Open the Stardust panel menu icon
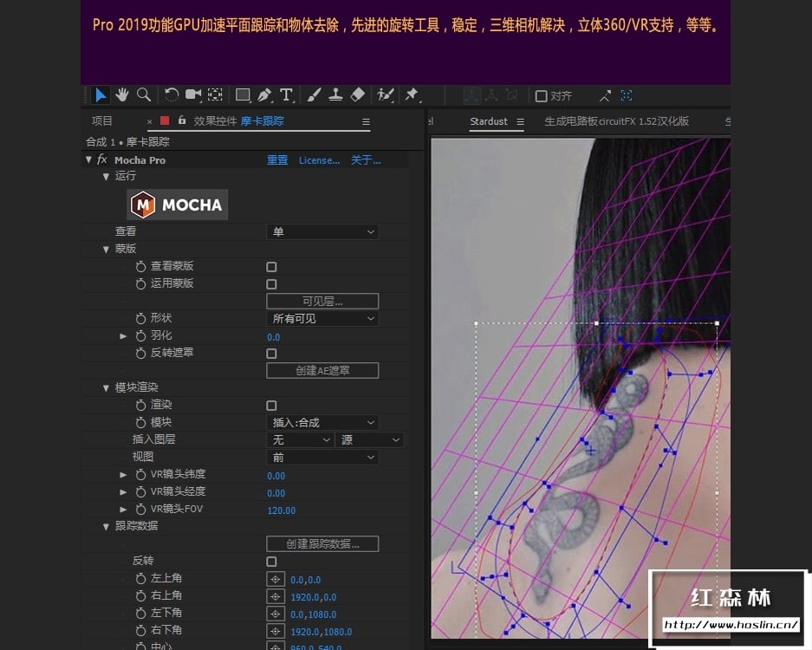This screenshot has width=812, height=650. click(521, 121)
